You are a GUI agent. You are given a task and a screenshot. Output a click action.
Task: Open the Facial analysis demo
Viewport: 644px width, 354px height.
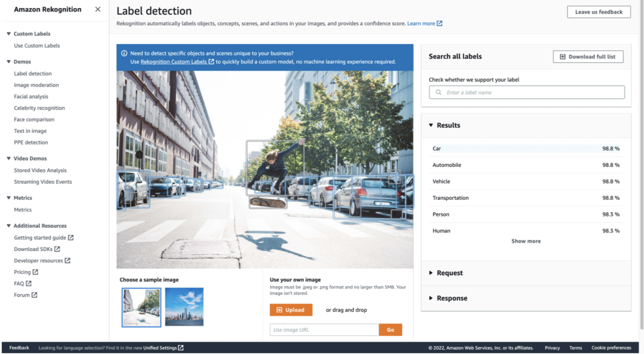[31, 96]
